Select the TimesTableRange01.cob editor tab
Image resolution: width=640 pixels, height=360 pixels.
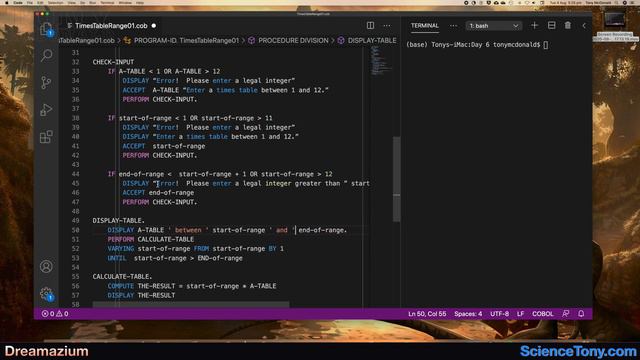point(111,25)
